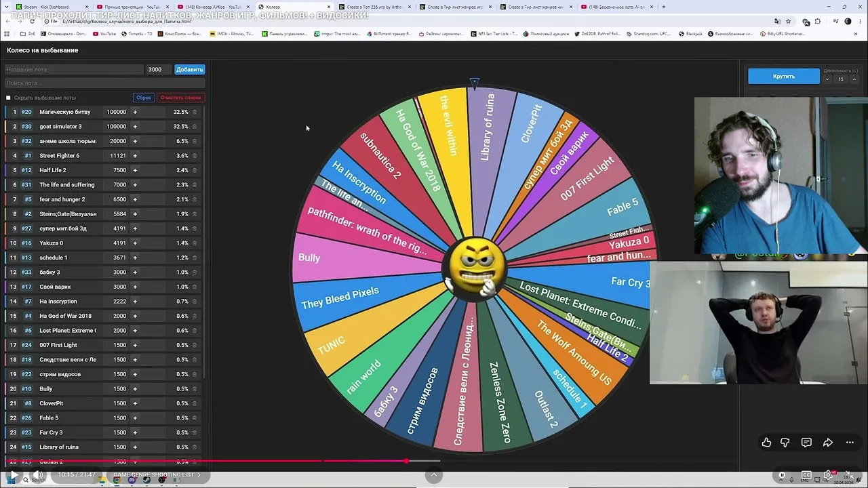Image resolution: width=868 pixels, height=488 pixels.
Task: Open a new browser tab
Action: [x=663, y=7]
